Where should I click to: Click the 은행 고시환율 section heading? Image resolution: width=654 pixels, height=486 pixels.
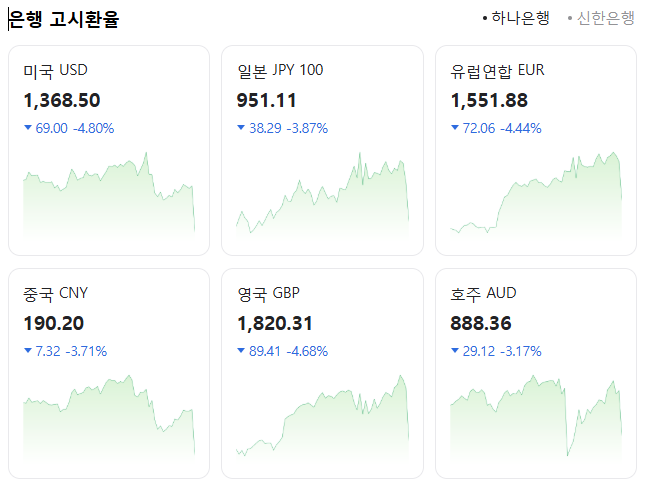[64, 19]
